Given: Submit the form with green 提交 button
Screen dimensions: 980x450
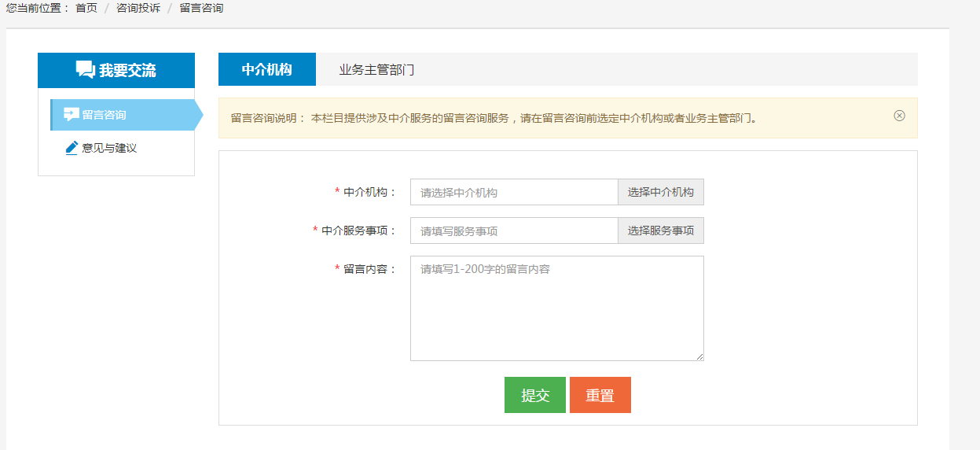Looking at the screenshot, I should tap(534, 395).
